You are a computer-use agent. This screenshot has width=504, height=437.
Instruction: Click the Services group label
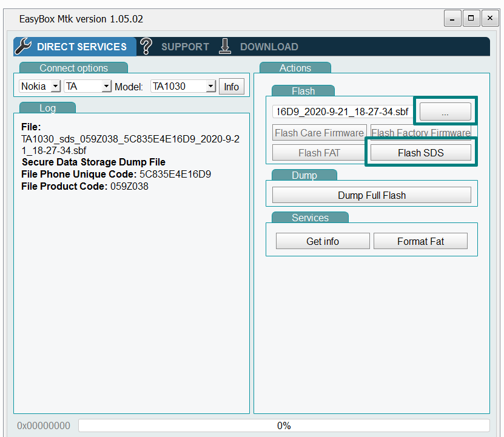tap(310, 218)
